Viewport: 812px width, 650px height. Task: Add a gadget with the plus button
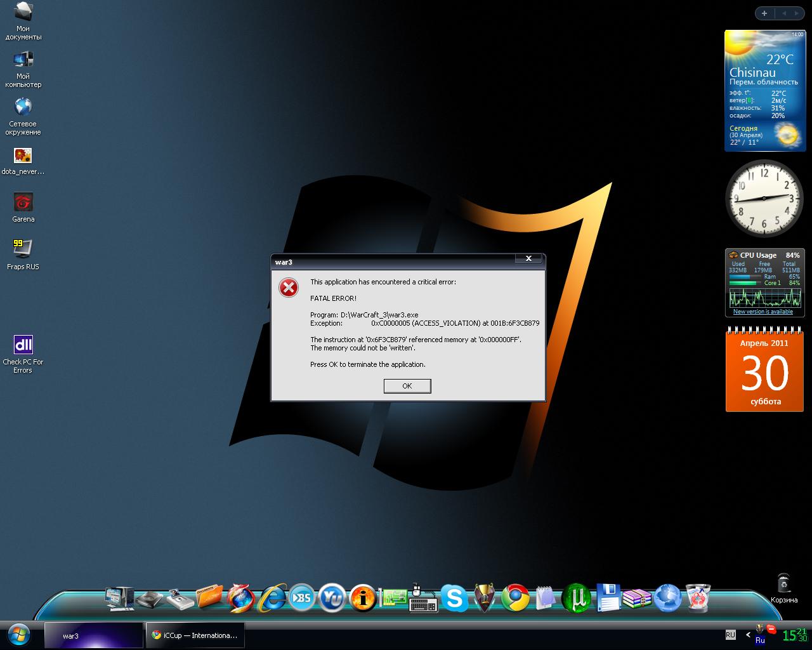764,13
